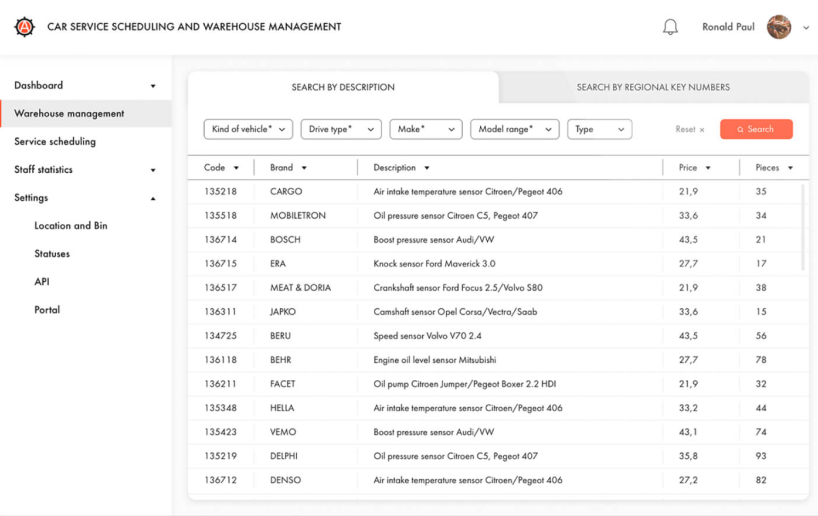
Task: Sort by Brand column arrow
Action: (304, 168)
